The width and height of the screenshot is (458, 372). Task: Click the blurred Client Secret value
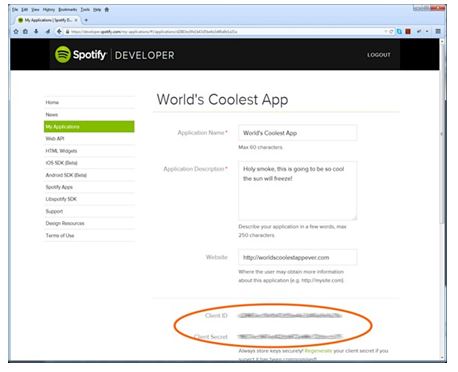pyautogui.click(x=290, y=336)
